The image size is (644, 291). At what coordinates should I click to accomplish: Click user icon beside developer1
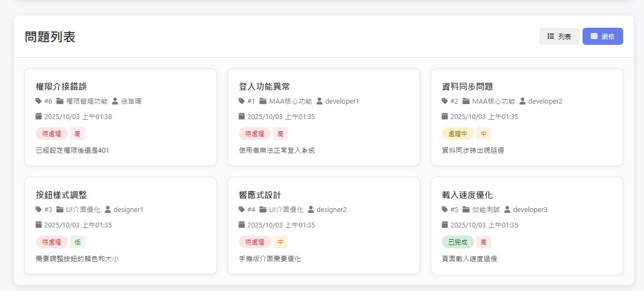[x=320, y=101]
